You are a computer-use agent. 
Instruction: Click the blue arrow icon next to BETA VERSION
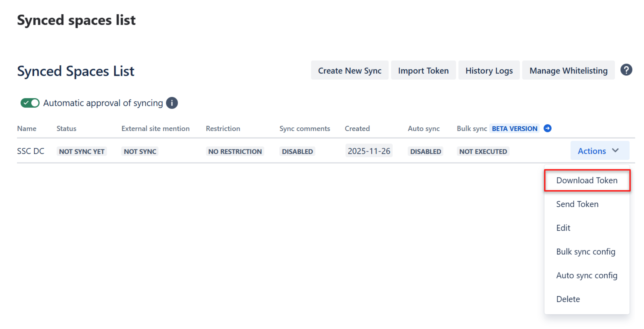pyautogui.click(x=547, y=128)
